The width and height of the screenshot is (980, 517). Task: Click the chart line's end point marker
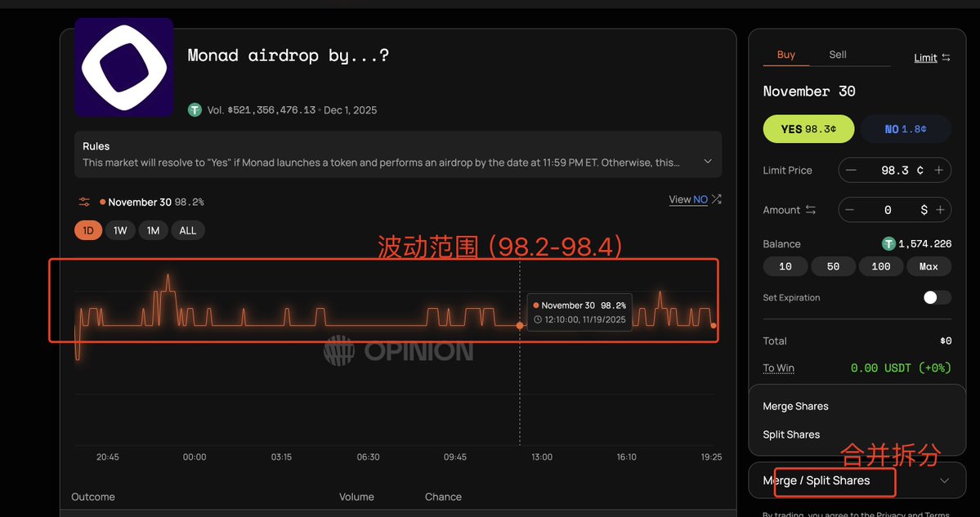coord(714,326)
